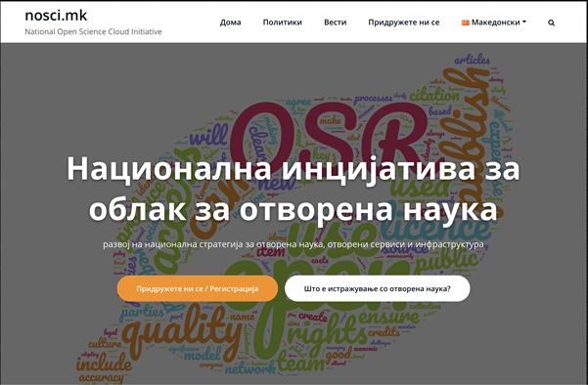The image size is (588, 385).
Task: Click the National Open Science Cloud Initiative tagline
Action: click(x=93, y=32)
